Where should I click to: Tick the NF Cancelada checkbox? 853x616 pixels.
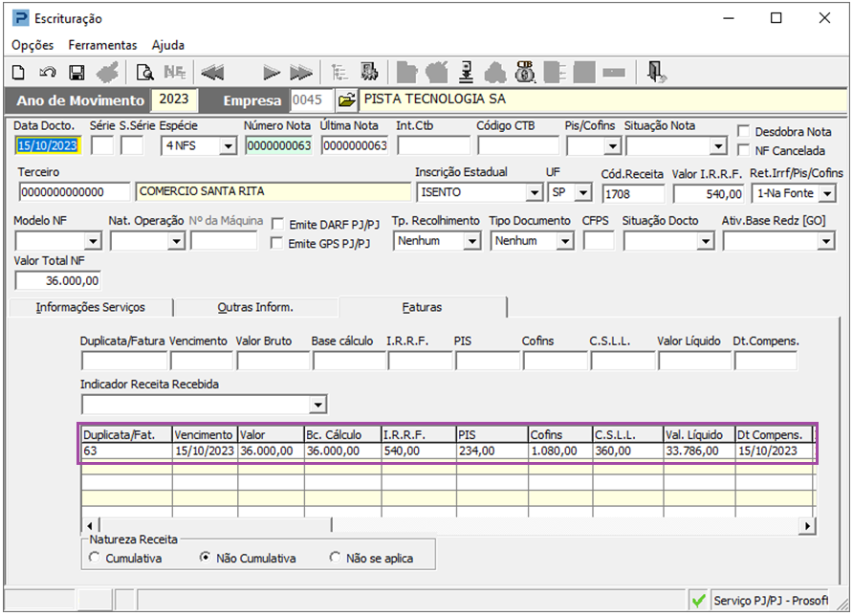(x=745, y=150)
